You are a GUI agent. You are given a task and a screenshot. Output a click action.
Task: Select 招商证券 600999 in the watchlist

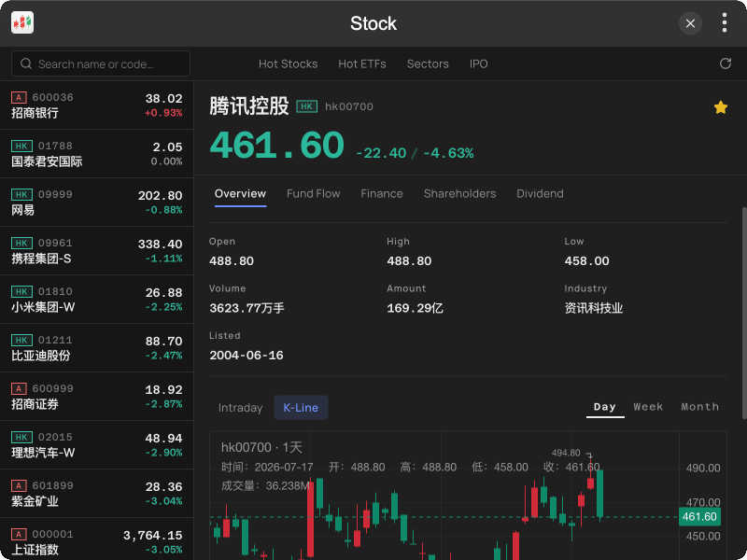[x=97, y=397]
